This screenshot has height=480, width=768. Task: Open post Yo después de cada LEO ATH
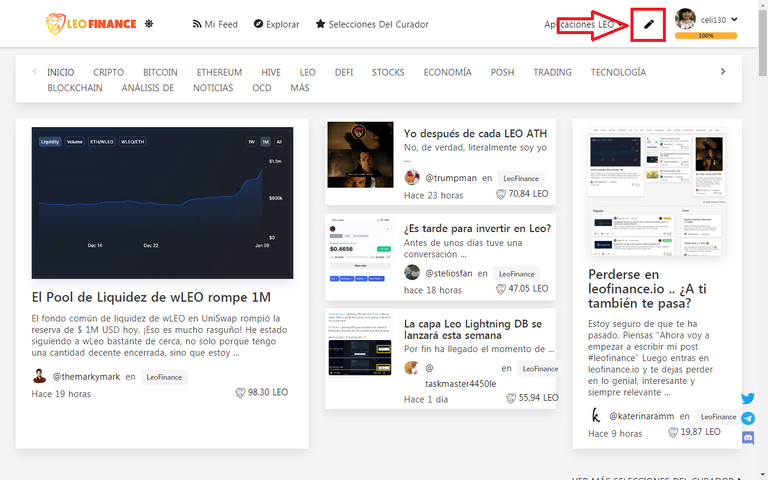[x=475, y=134]
